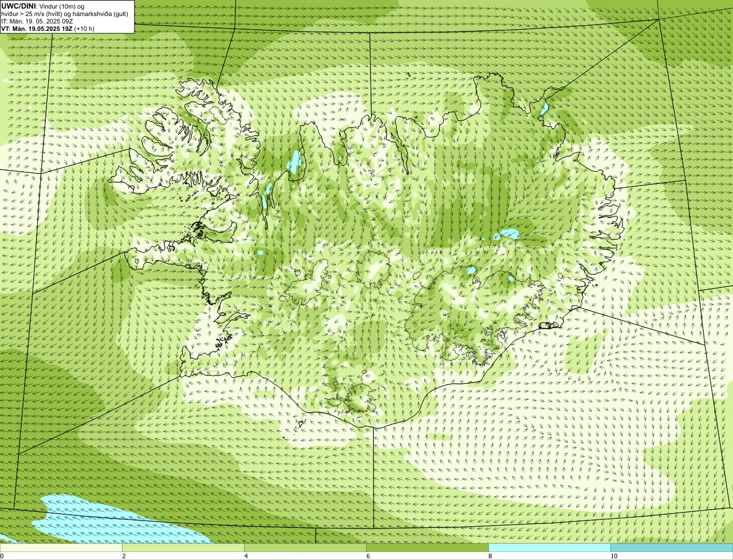Click the scale label "0"
Image resolution: width=733 pixels, height=560 pixels.
[2, 556]
